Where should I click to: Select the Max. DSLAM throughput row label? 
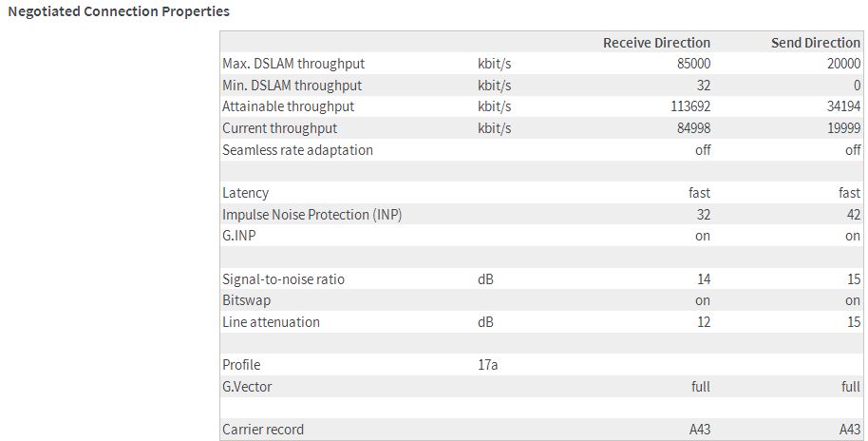pos(293,64)
